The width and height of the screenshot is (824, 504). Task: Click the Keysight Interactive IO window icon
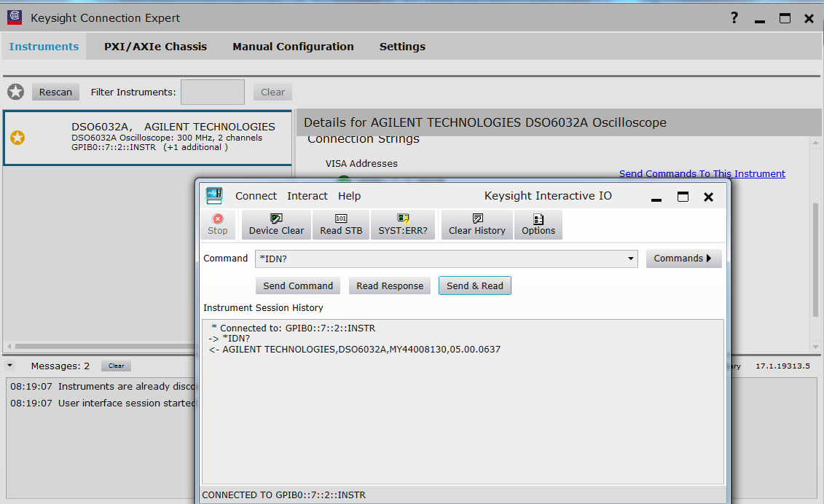(x=214, y=195)
